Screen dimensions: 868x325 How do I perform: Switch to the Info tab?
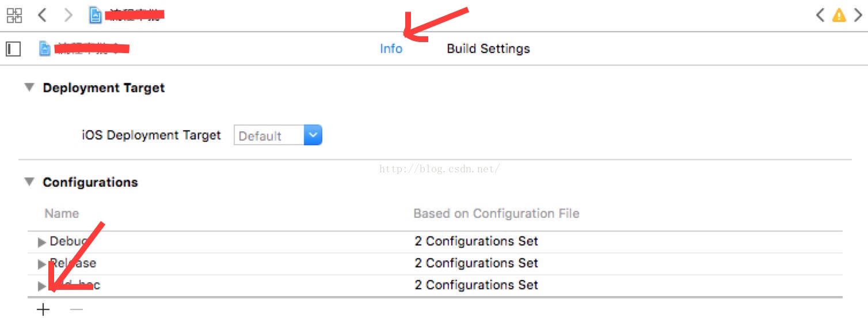click(391, 49)
